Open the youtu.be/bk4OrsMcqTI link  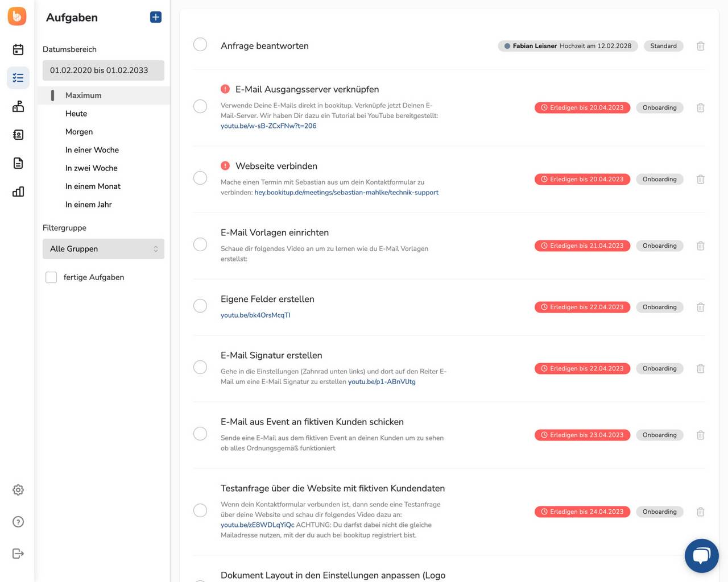click(255, 315)
